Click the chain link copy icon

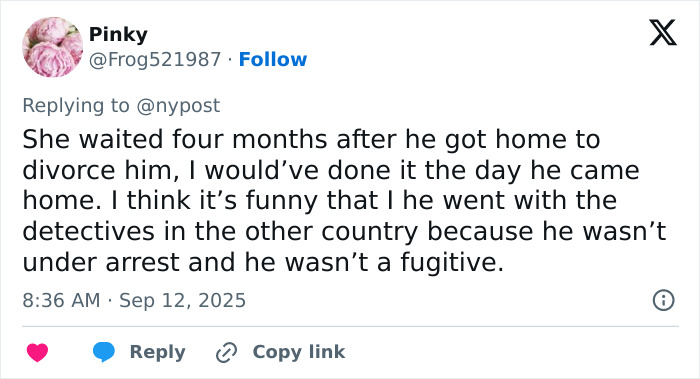[x=226, y=352]
